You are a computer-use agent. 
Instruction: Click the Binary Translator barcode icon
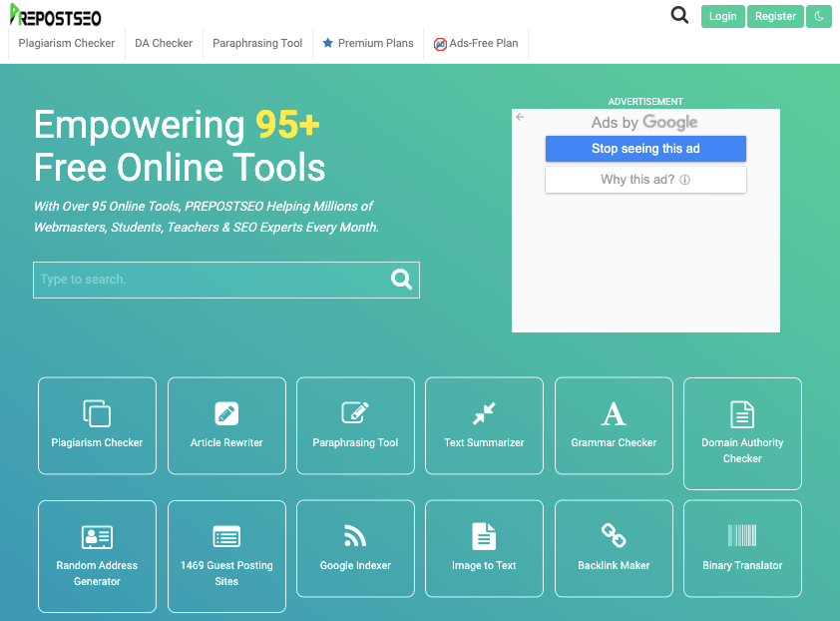tap(742, 536)
